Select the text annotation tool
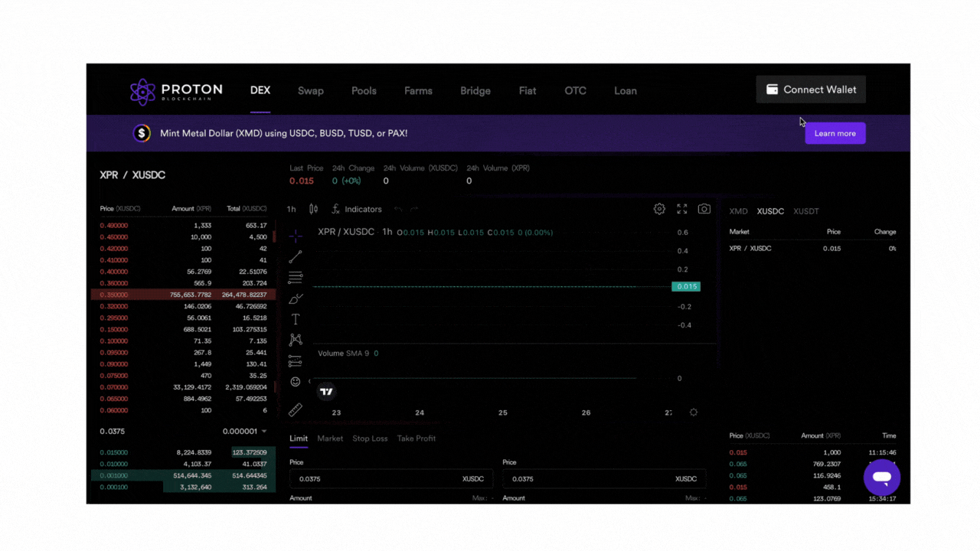 296,319
